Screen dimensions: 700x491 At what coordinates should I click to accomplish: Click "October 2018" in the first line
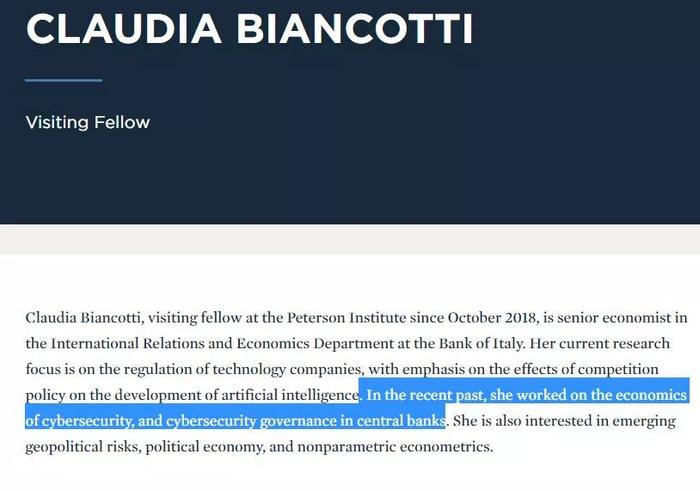pos(491,318)
